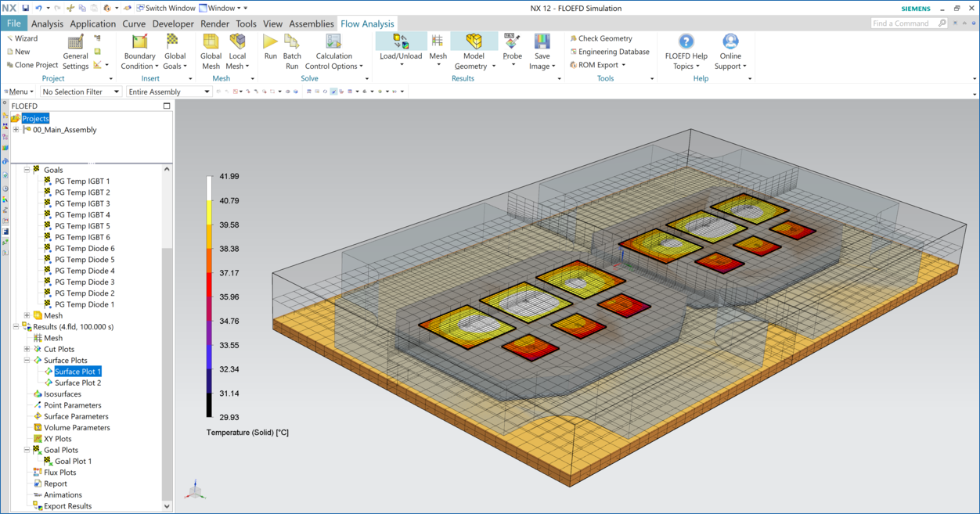
Task: Click the Probe tool icon
Action: 513,42
